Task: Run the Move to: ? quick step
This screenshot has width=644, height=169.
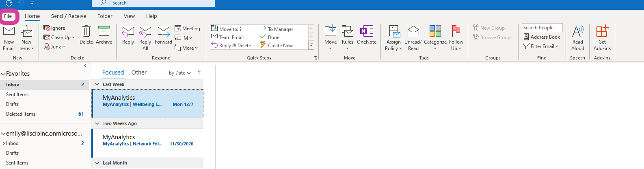Action: point(227,29)
